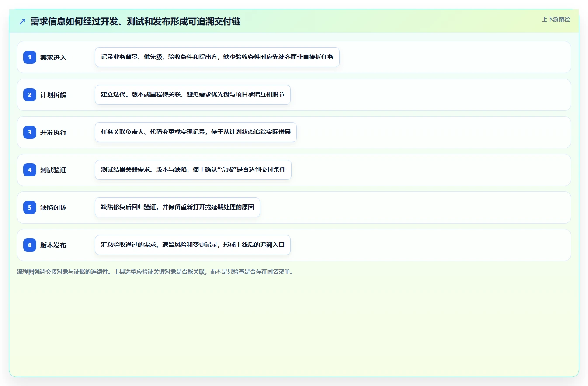Select the 开发执行 step label
The width and height of the screenshot is (588, 386).
coord(53,132)
